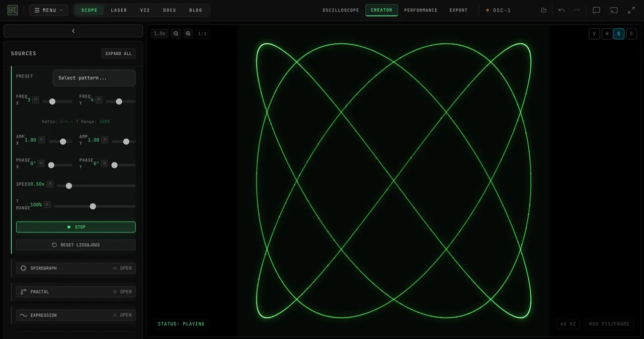Open project folder icon

pos(544,10)
